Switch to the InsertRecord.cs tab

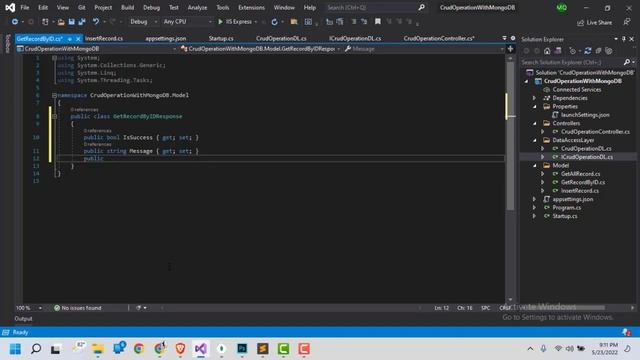104,38
